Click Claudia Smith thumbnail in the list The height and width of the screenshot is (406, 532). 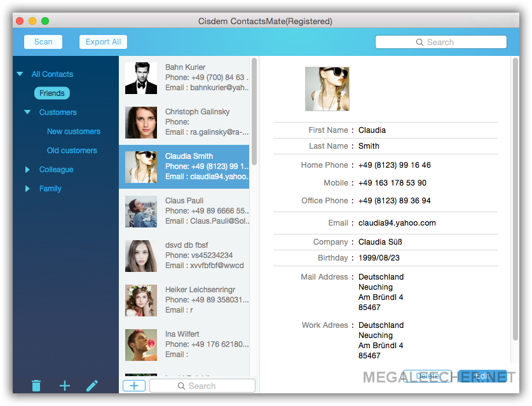click(x=141, y=167)
